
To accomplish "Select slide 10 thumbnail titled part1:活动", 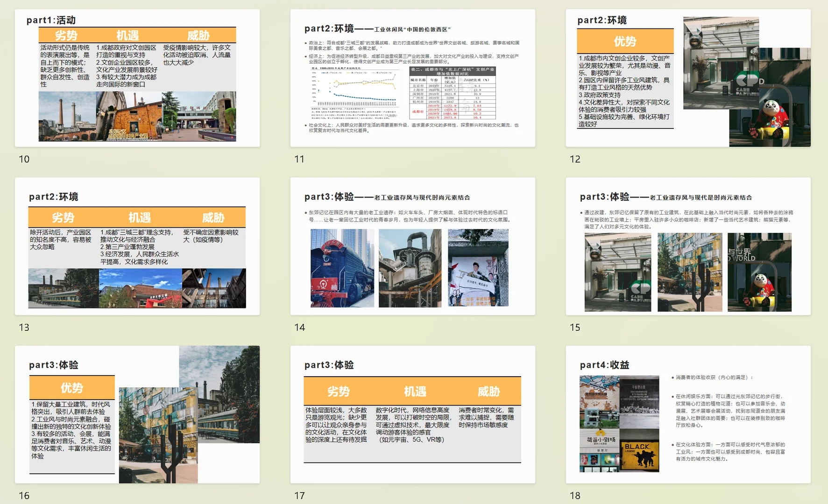I will coord(137,78).
